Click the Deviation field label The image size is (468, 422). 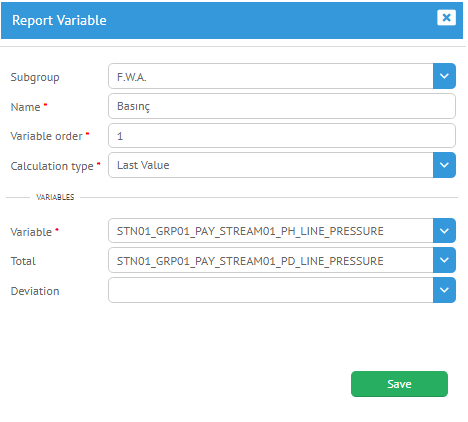35,291
